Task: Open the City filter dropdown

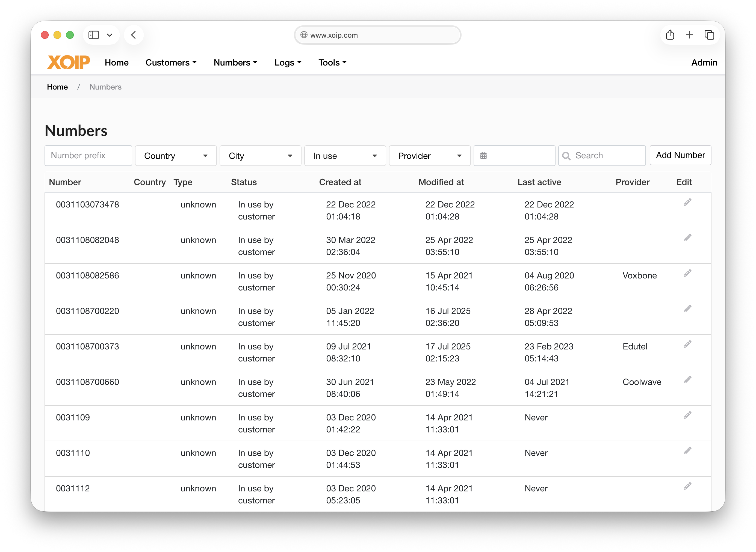Action: (x=260, y=156)
